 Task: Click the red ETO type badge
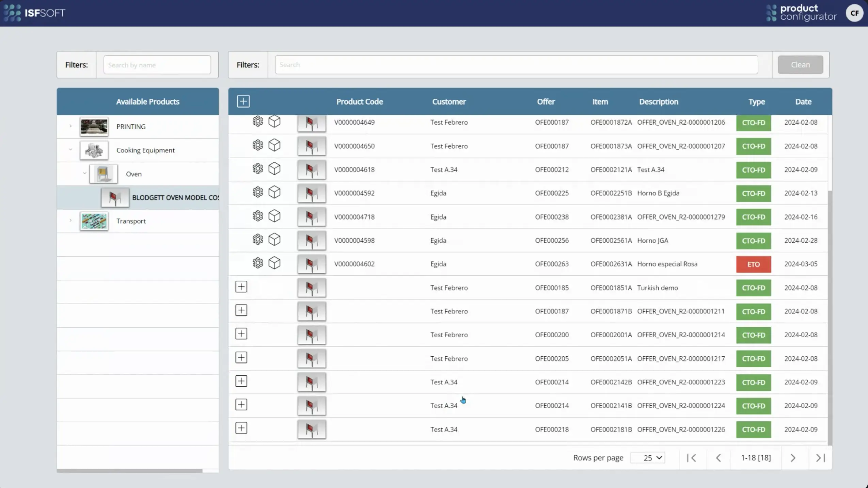click(x=753, y=264)
